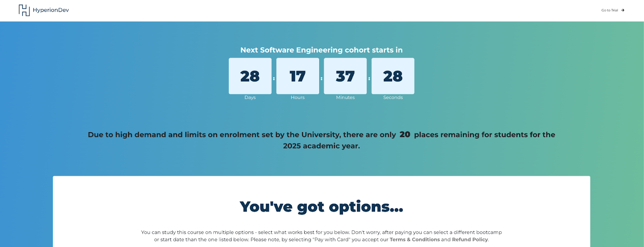Viewport: 644px width, 247px height.
Task: Click the bold number 20 places remaining
Action: coord(405,135)
